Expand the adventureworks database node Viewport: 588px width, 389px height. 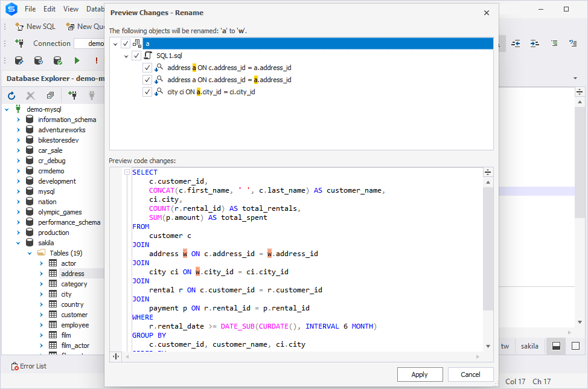18,130
